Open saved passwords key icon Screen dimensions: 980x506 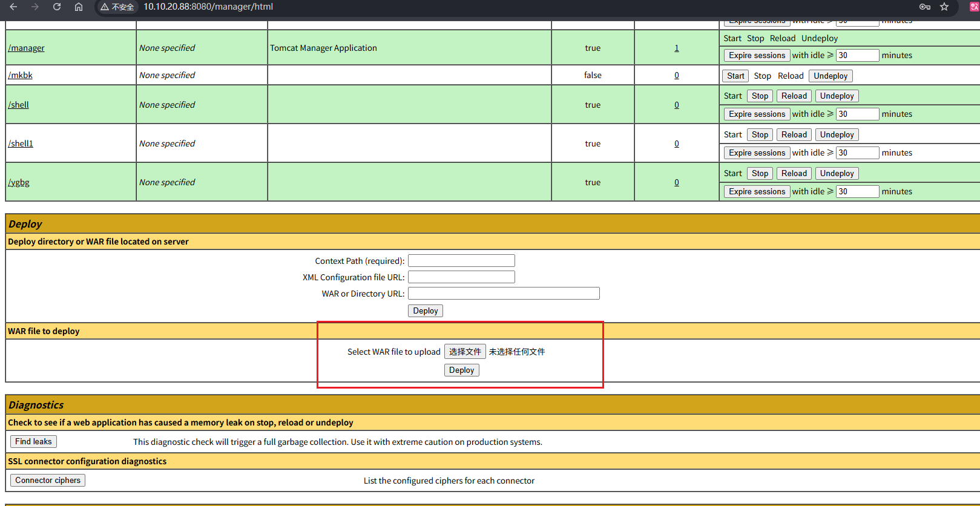tap(924, 7)
